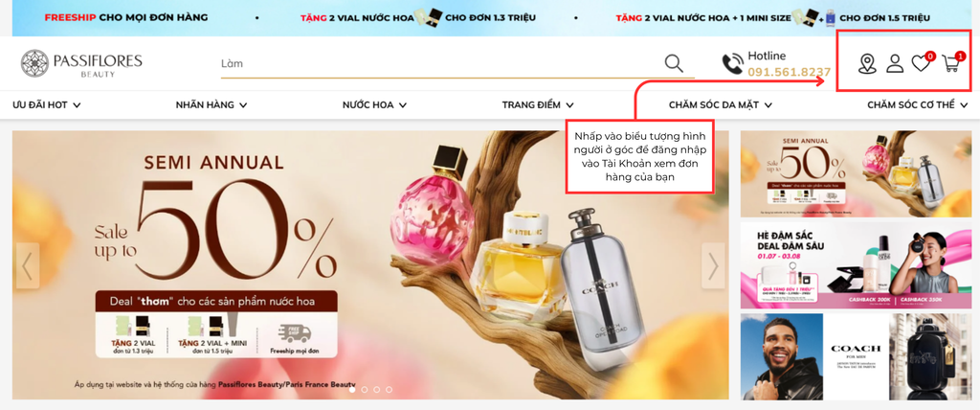Click the magnifying glass search icon
This screenshot has width=980, height=410.
pyautogui.click(x=674, y=63)
